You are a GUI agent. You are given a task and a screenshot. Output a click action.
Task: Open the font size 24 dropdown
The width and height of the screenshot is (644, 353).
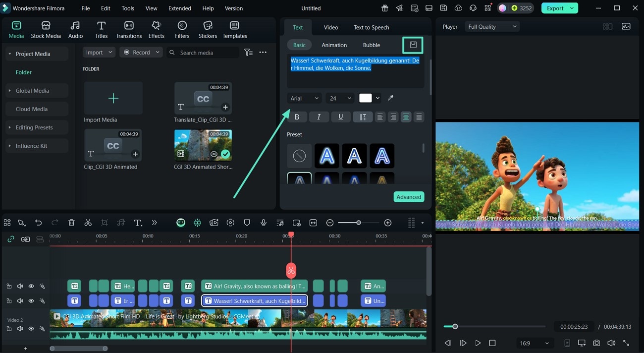coord(341,98)
